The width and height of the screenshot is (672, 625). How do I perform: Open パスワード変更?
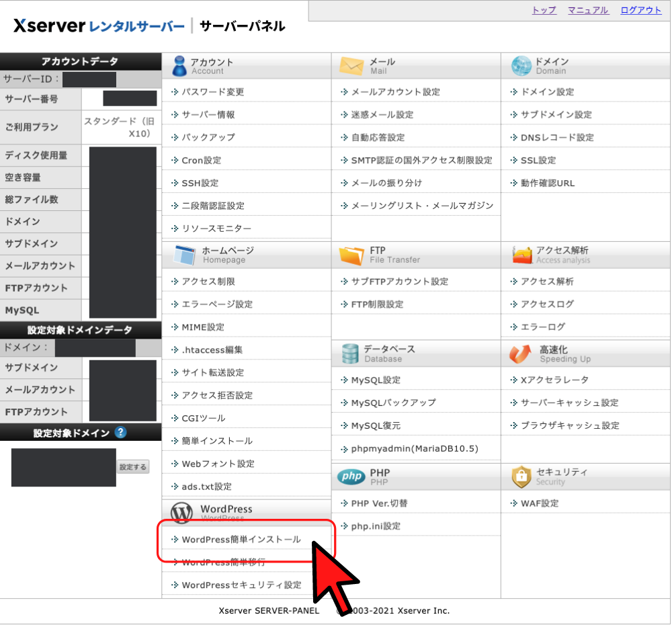tap(212, 92)
